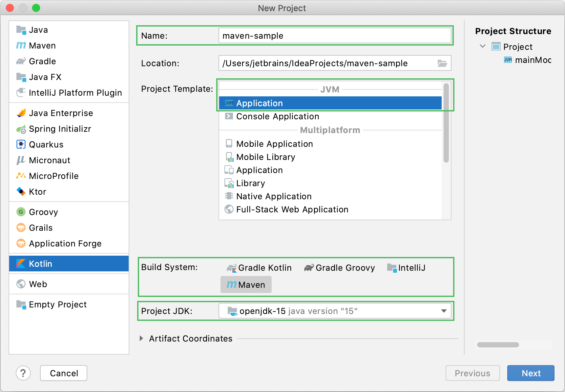Viewport: 565px width, 392px height.
Task: Focus the Location path field
Action: [335, 63]
